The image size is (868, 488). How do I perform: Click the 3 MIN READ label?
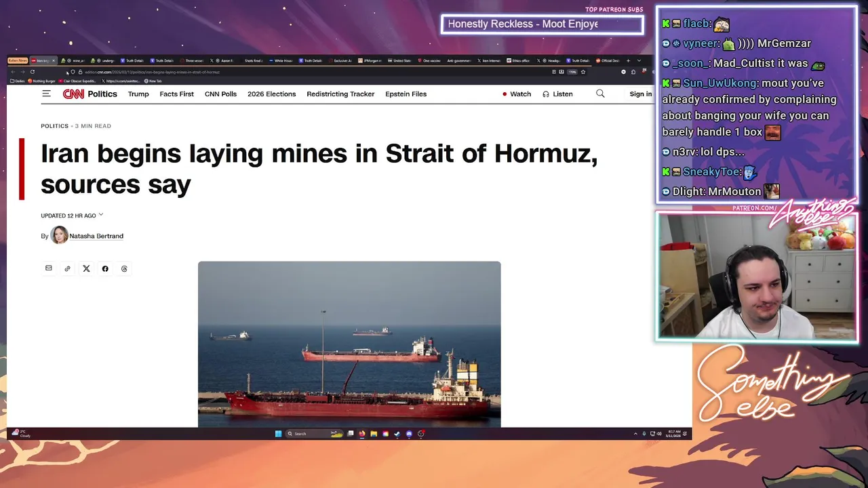(x=93, y=126)
